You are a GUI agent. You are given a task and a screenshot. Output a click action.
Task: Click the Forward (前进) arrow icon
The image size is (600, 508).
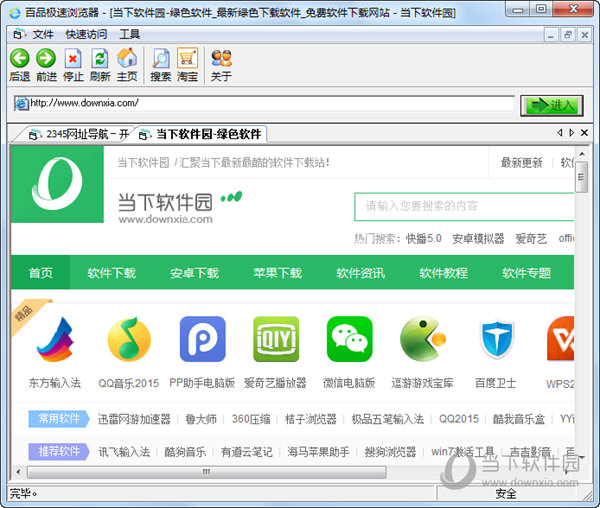click(46, 59)
